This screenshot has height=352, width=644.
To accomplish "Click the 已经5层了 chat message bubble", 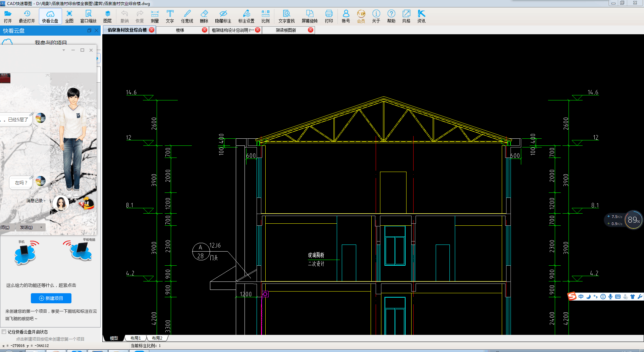I will coord(16,120).
